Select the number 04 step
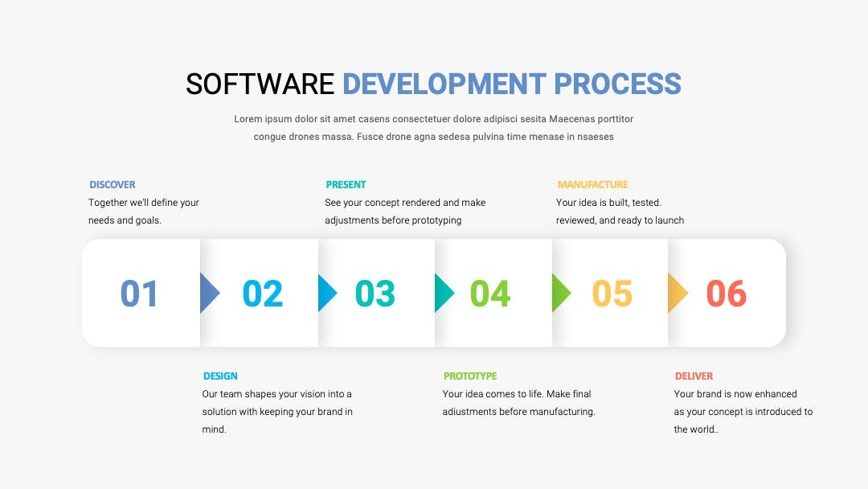 pyautogui.click(x=490, y=294)
